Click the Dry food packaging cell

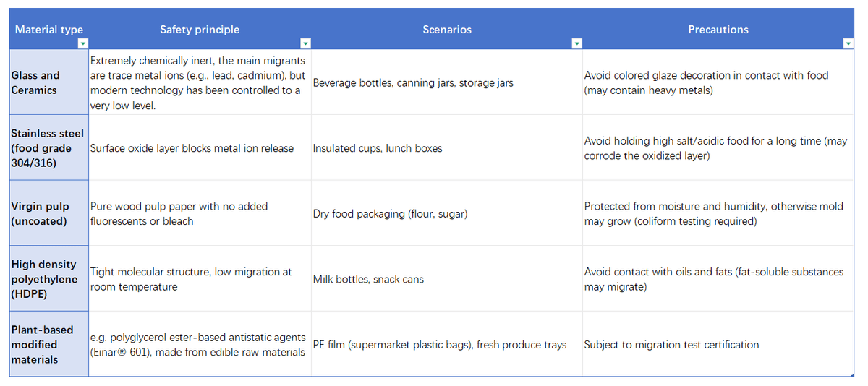pos(447,213)
